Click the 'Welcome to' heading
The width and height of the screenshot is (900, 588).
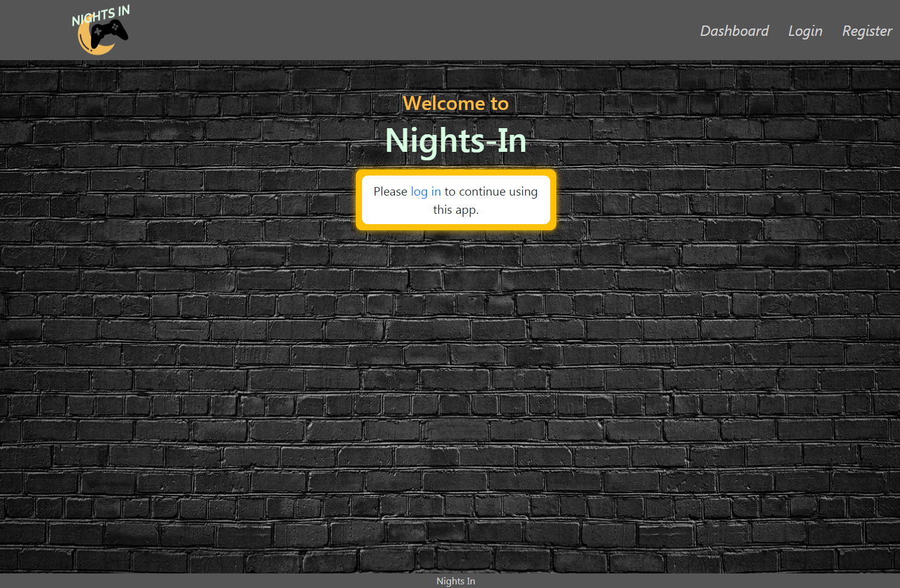[455, 103]
